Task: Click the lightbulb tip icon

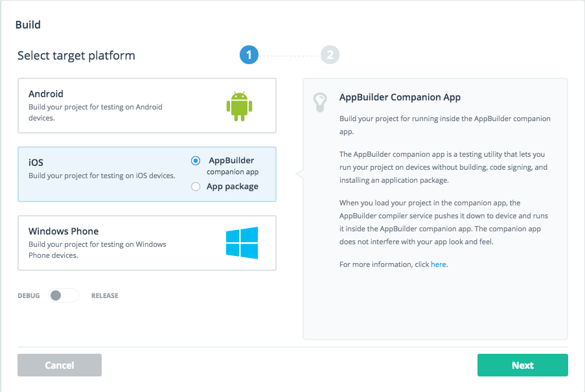Action: [x=320, y=102]
